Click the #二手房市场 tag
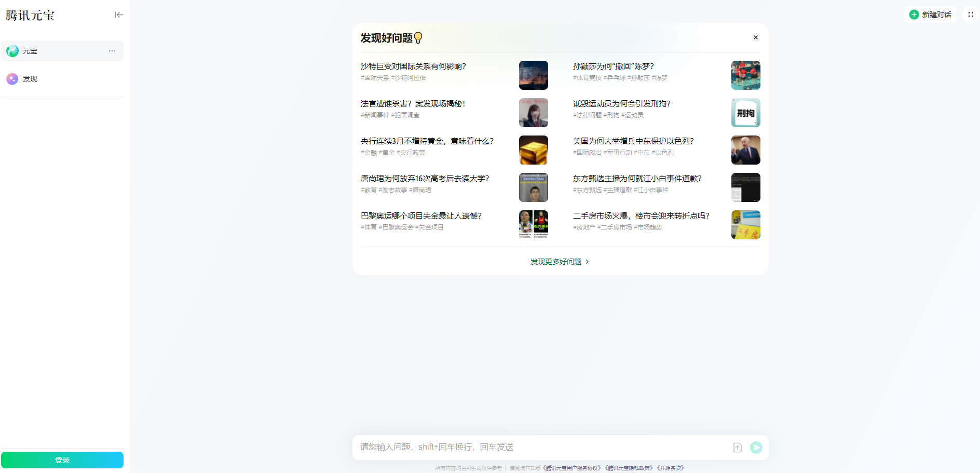This screenshot has height=473, width=980. (x=615, y=227)
